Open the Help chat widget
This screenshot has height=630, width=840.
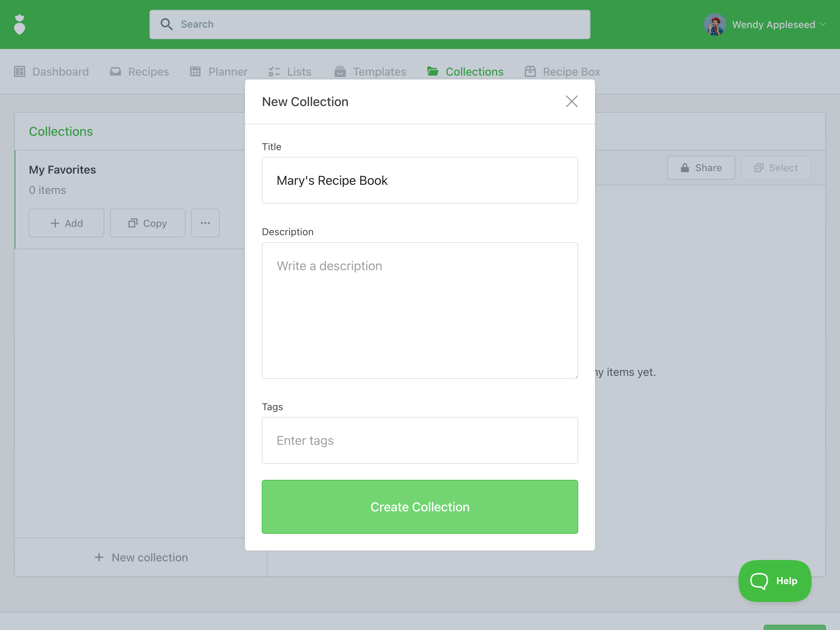775,580
